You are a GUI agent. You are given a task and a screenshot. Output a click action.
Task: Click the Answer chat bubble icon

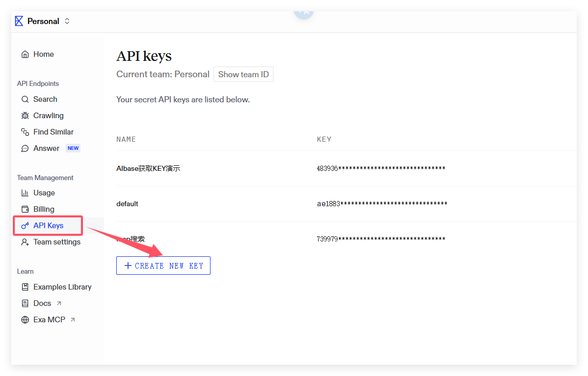[x=25, y=148]
